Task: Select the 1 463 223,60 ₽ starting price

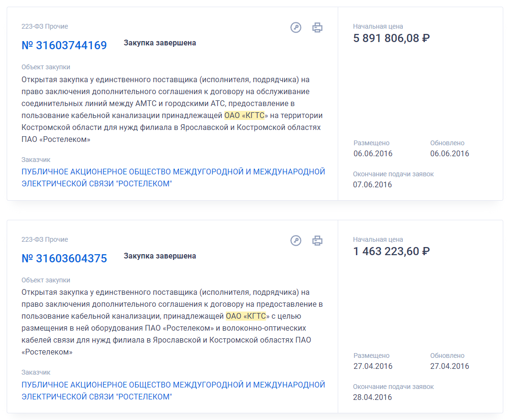Action: tap(391, 251)
